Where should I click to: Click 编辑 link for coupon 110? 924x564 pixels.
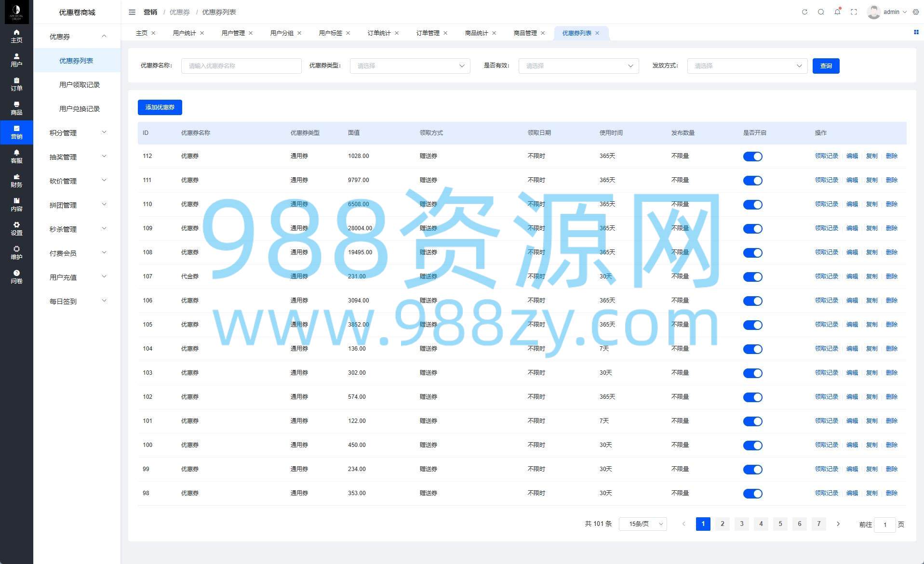[x=852, y=204]
